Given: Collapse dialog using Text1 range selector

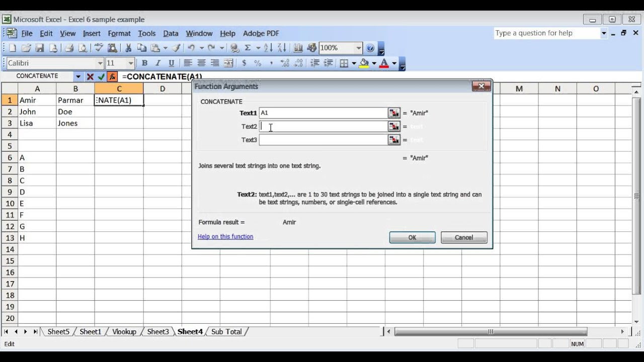Looking at the screenshot, I should pyautogui.click(x=394, y=113).
